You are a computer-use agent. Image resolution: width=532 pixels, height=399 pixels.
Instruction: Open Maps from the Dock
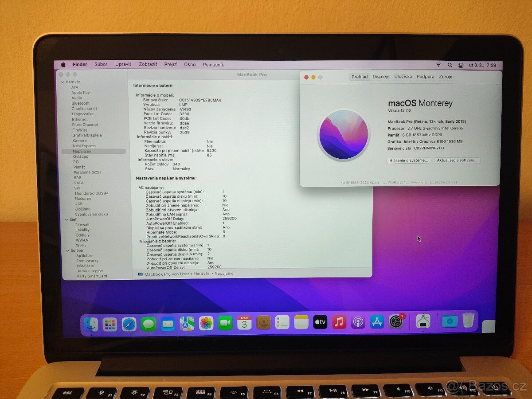coord(185,322)
